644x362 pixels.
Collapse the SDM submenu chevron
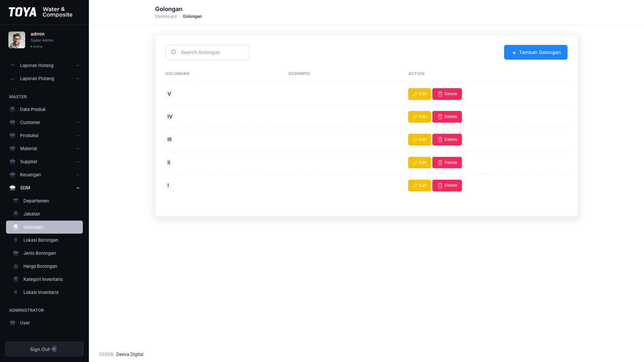click(x=78, y=188)
